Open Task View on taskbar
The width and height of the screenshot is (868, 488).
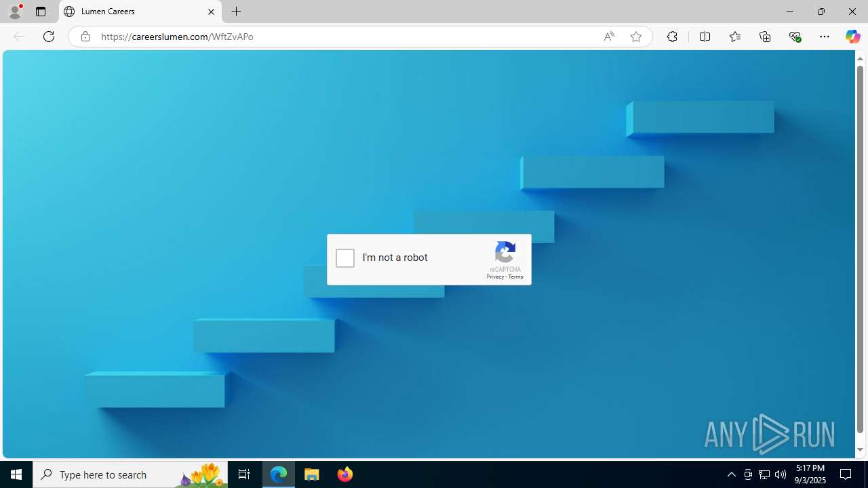point(244,474)
